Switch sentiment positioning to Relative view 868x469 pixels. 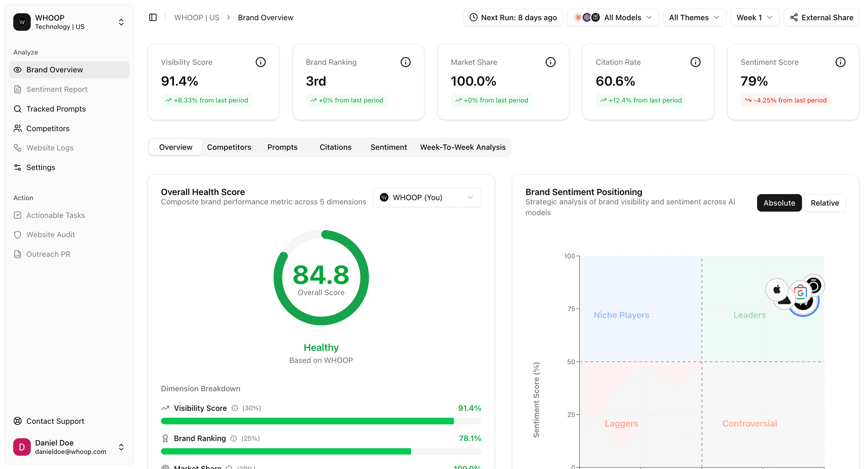[825, 203]
